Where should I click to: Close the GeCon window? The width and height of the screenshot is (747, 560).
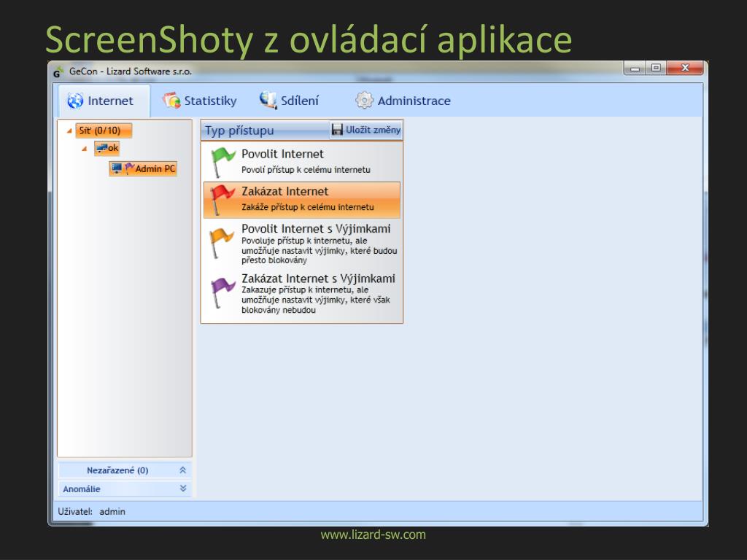[x=685, y=68]
